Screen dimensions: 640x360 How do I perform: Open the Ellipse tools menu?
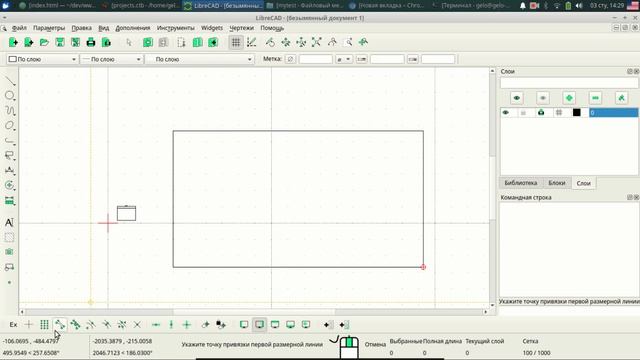[9, 126]
